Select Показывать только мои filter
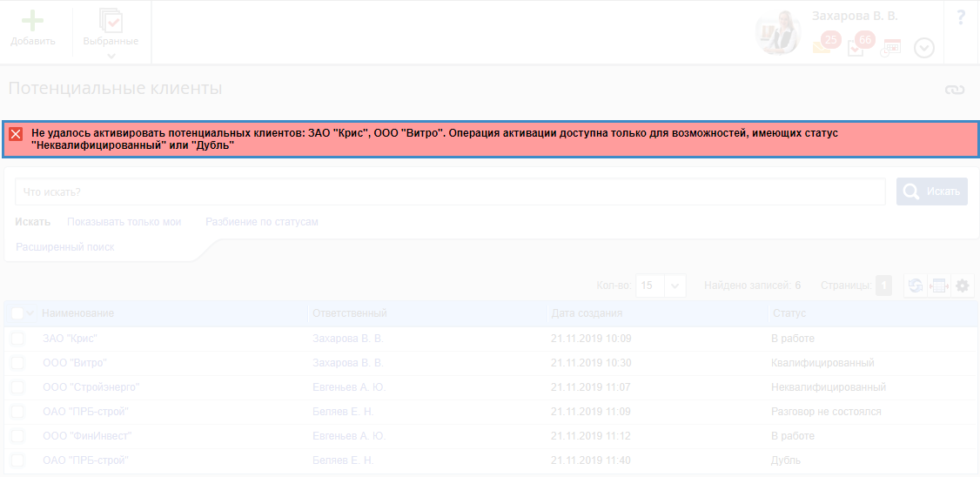Screen dimensions: 980x477 tap(124, 222)
